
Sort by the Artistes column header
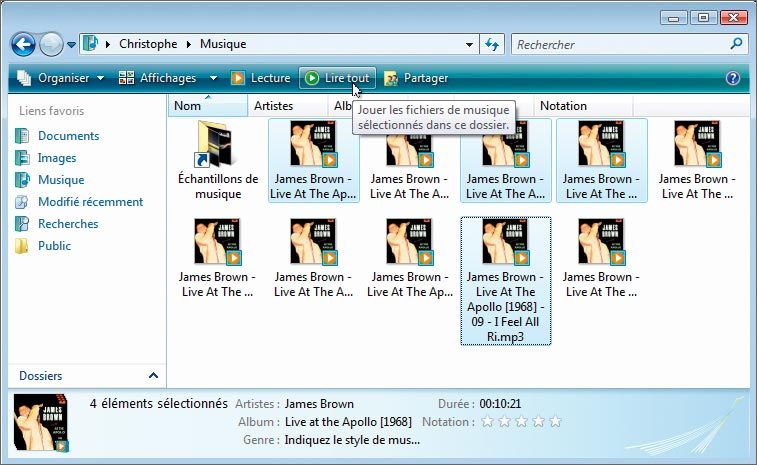click(x=288, y=106)
